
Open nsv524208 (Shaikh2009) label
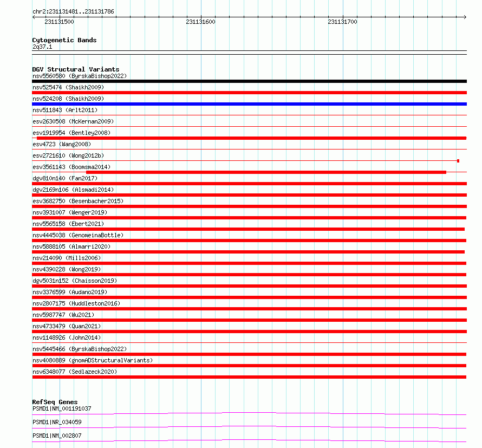point(68,99)
